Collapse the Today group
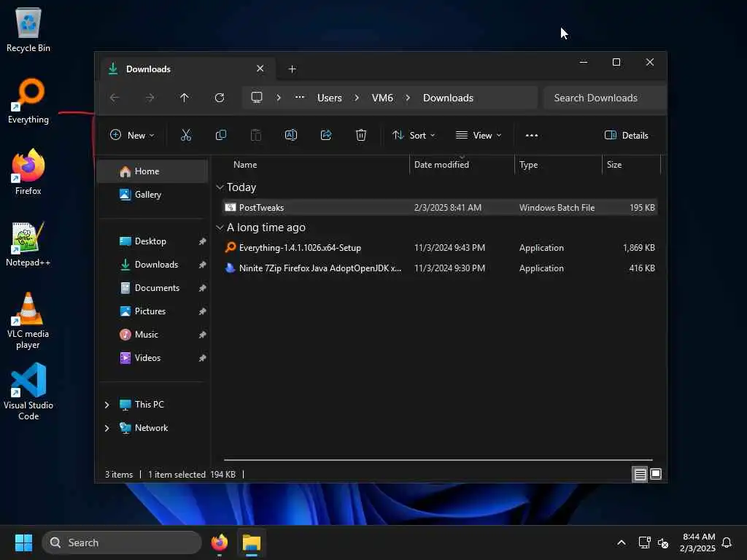The height and width of the screenshot is (560, 747). pos(220,187)
